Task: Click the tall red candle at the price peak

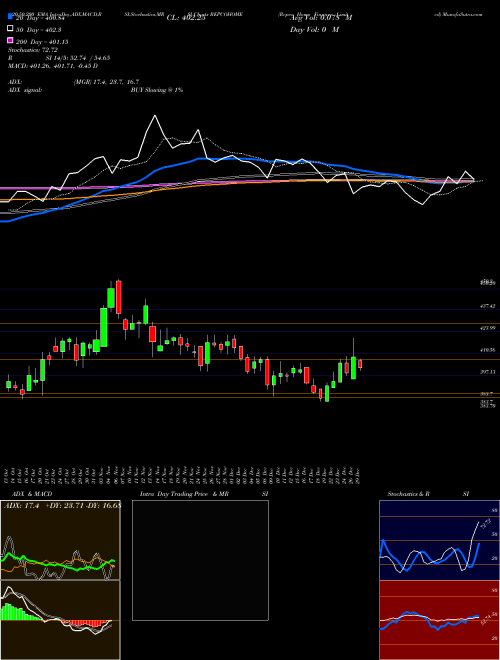Action: pyautogui.click(x=119, y=298)
